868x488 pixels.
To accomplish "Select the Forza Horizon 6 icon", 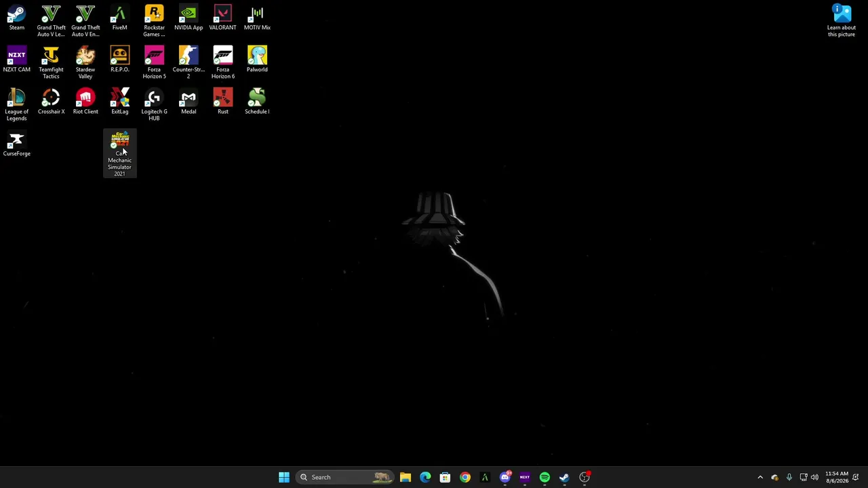I will click(x=222, y=63).
